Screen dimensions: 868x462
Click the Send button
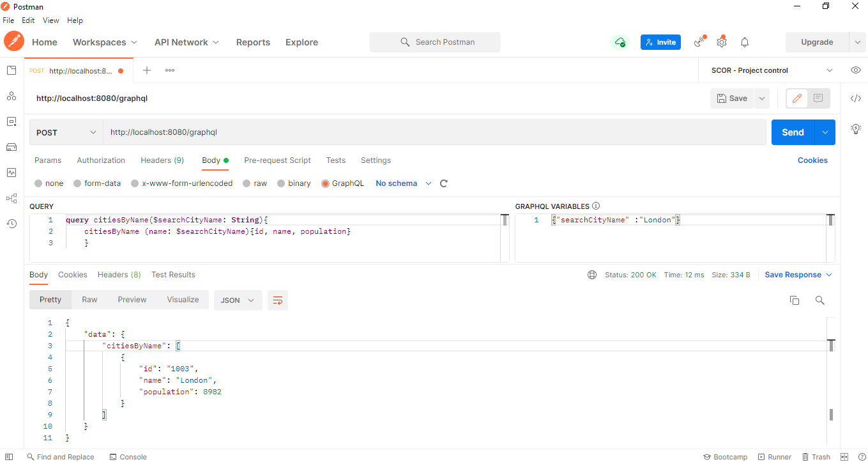tap(793, 132)
